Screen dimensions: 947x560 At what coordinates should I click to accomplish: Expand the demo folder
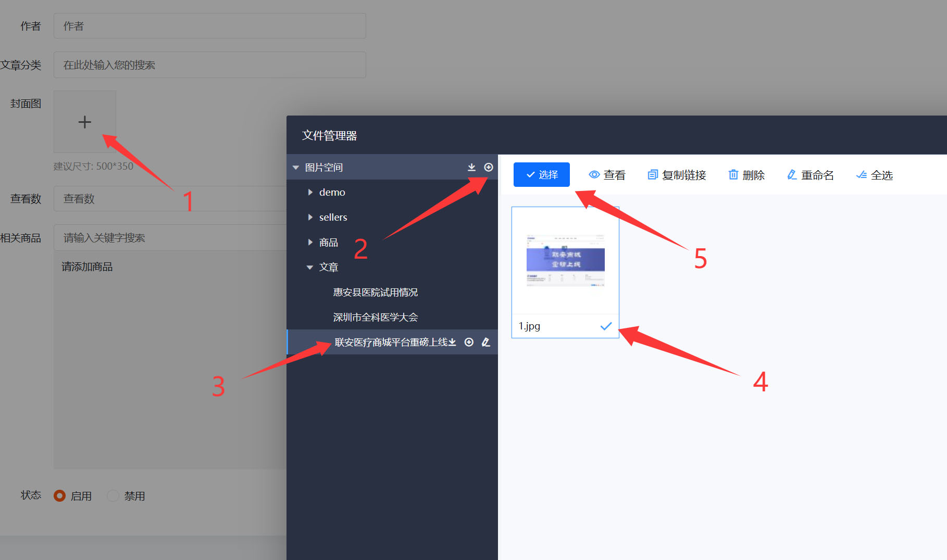[310, 192]
